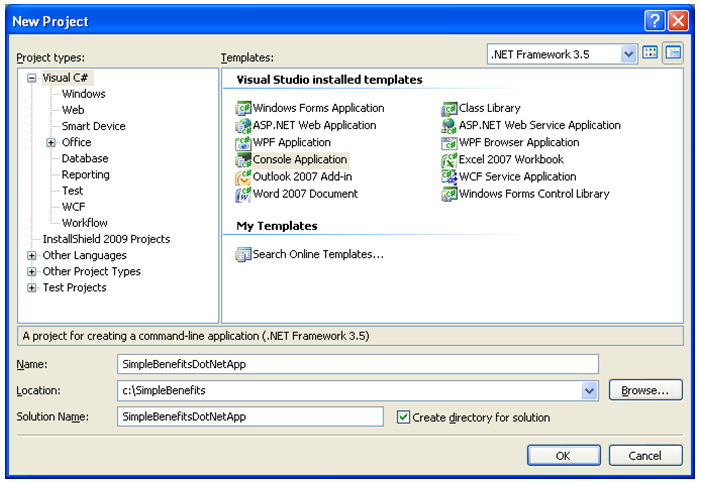
Task: Select Visual C# in project types
Action: [x=66, y=78]
